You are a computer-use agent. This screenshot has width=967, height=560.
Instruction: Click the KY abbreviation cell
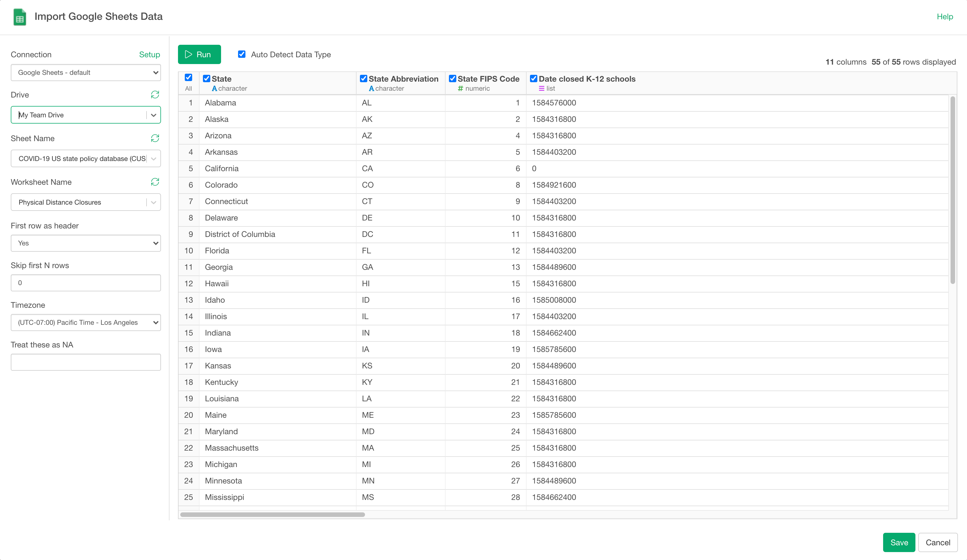click(401, 382)
